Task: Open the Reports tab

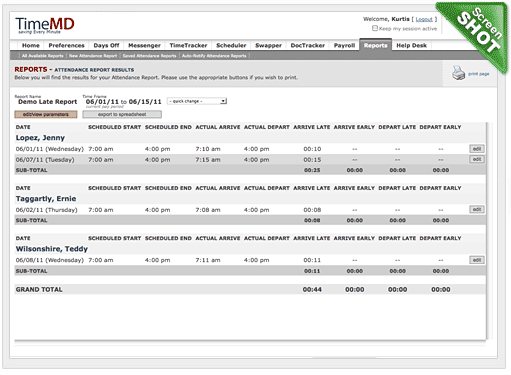Action: coord(375,45)
